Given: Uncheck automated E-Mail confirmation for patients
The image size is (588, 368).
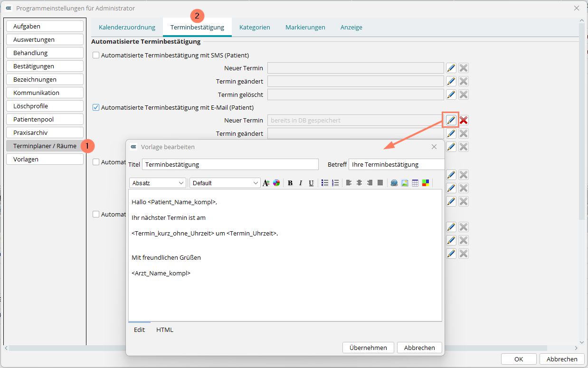Looking at the screenshot, I should (x=96, y=107).
